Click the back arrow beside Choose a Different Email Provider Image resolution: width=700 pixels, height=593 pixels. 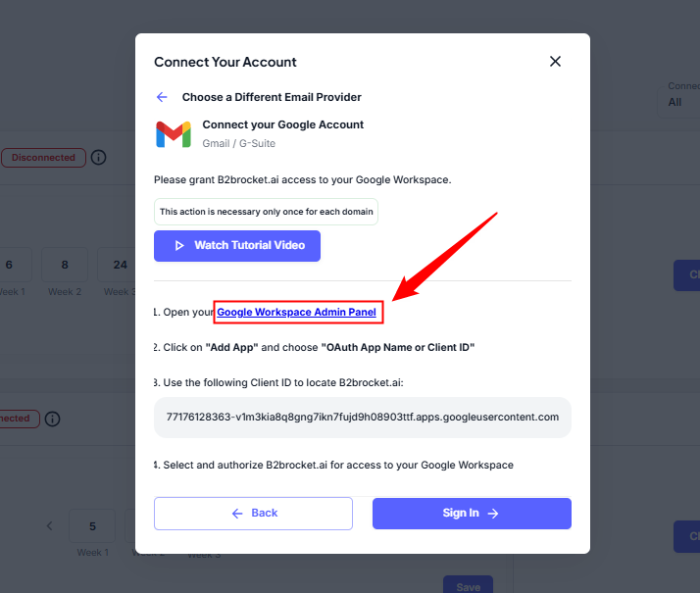click(x=162, y=97)
